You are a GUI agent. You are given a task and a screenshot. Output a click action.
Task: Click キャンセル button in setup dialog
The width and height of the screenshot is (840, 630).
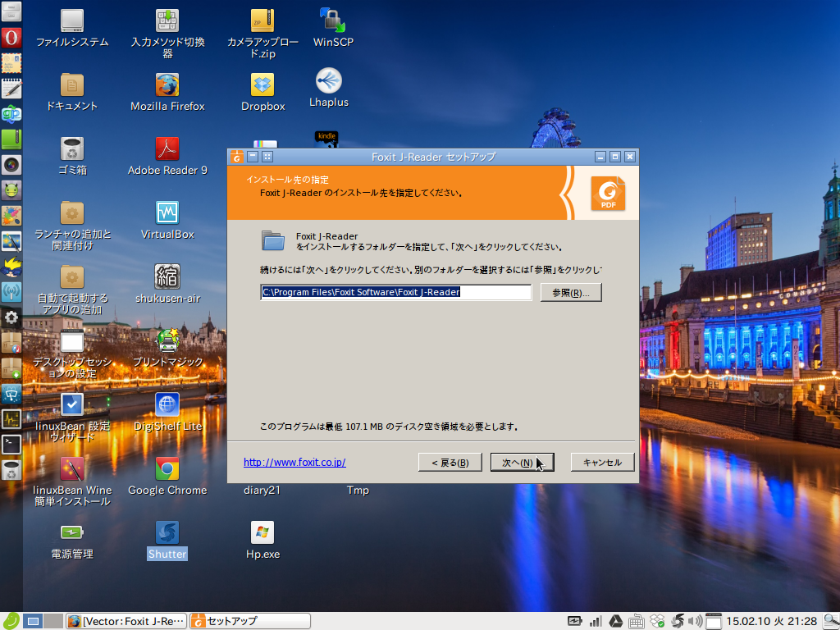(x=602, y=463)
